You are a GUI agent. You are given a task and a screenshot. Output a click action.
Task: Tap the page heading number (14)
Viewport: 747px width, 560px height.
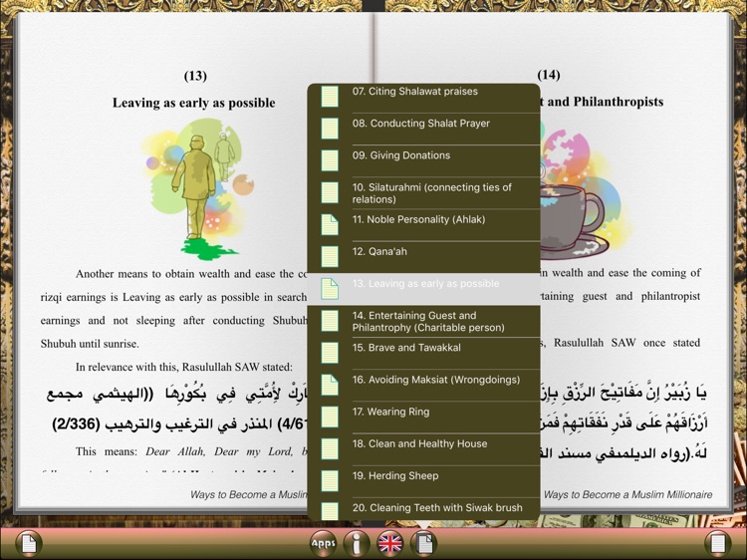549,75
